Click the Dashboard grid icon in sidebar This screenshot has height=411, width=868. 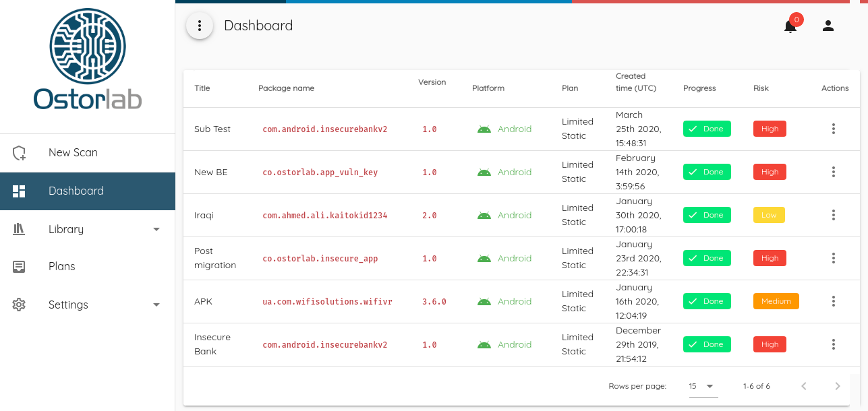[19, 191]
